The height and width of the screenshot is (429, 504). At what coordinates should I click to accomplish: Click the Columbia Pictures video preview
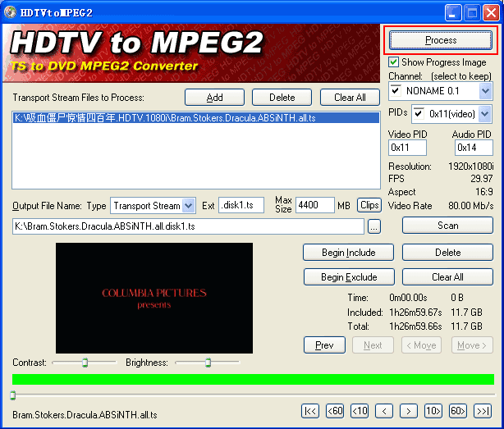(x=154, y=298)
